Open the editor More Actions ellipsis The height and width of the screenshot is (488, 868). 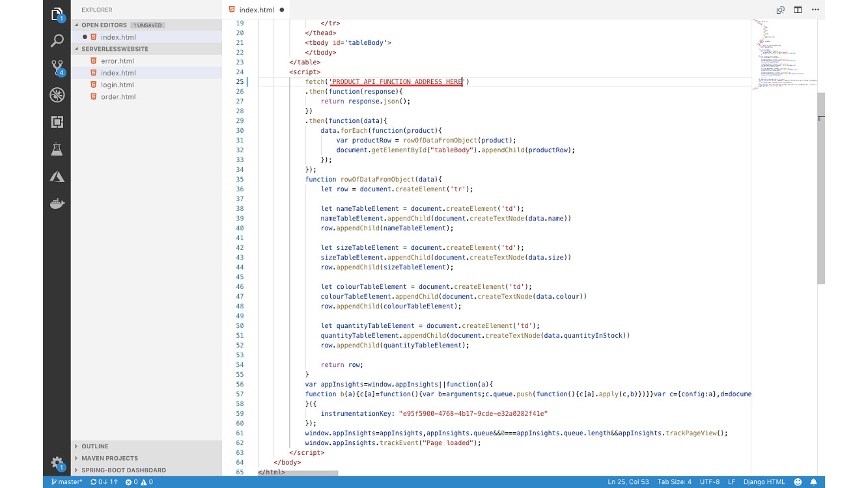click(815, 10)
